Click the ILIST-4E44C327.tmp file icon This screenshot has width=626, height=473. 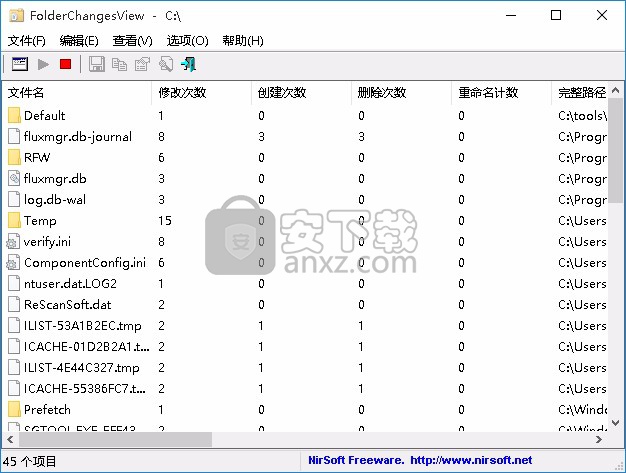[x=14, y=368]
